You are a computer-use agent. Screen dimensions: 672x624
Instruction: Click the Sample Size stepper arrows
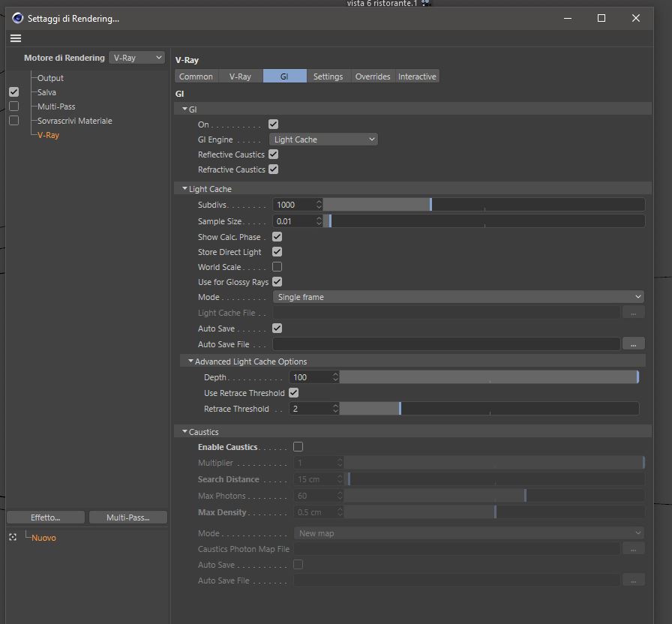tap(319, 220)
